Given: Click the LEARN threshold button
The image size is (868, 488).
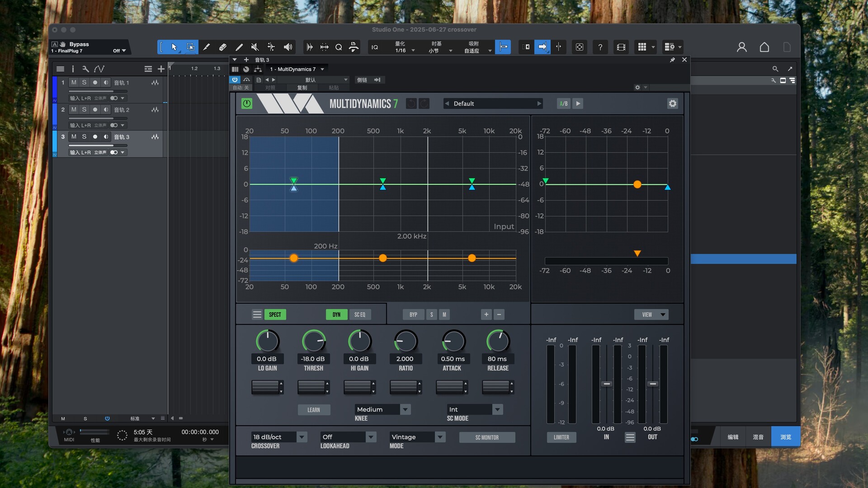Looking at the screenshot, I should [314, 410].
